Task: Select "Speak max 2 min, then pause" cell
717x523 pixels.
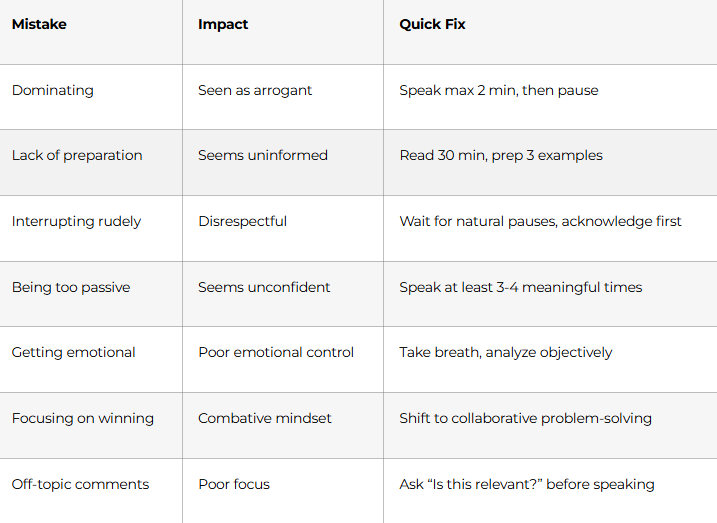Action: point(498,90)
